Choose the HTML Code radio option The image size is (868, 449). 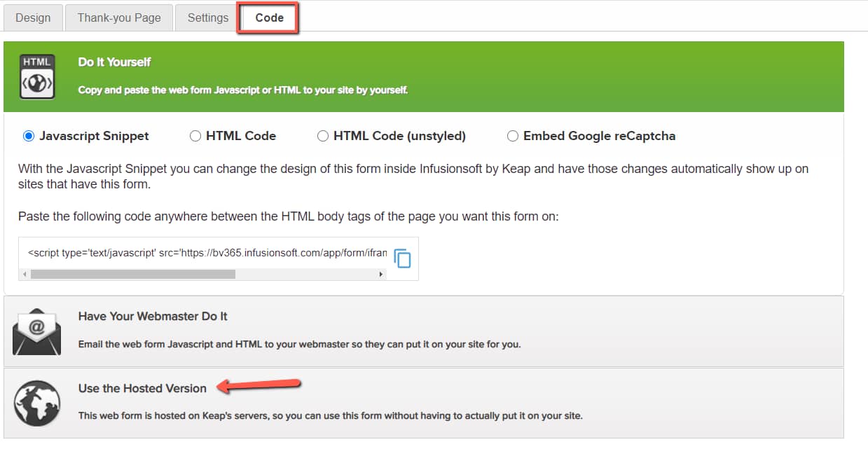pos(195,136)
